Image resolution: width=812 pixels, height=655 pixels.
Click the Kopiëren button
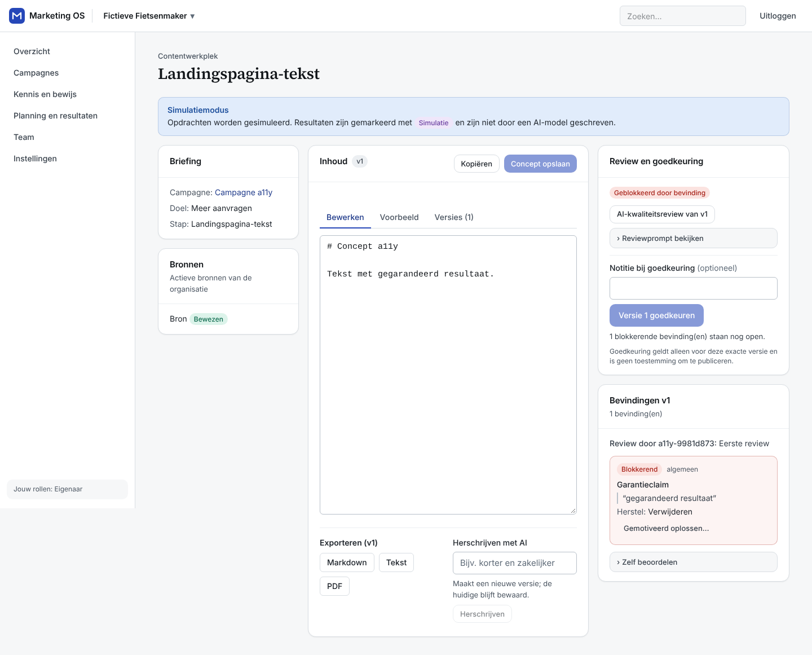click(476, 164)
